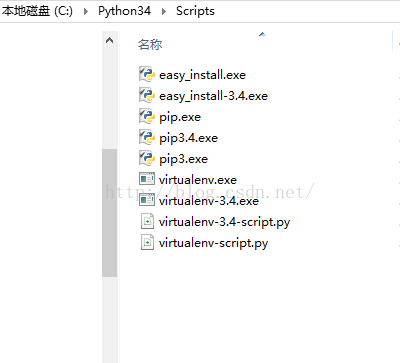Select file name pip3.exe
The width and height of the screenshot is (400, 363).
pos(183,159)
